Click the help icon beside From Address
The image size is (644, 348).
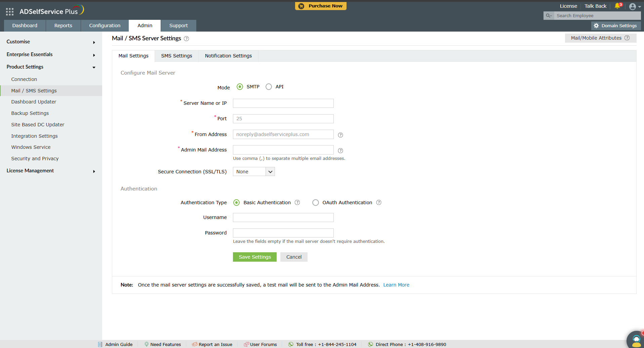[x=340, y=135]
